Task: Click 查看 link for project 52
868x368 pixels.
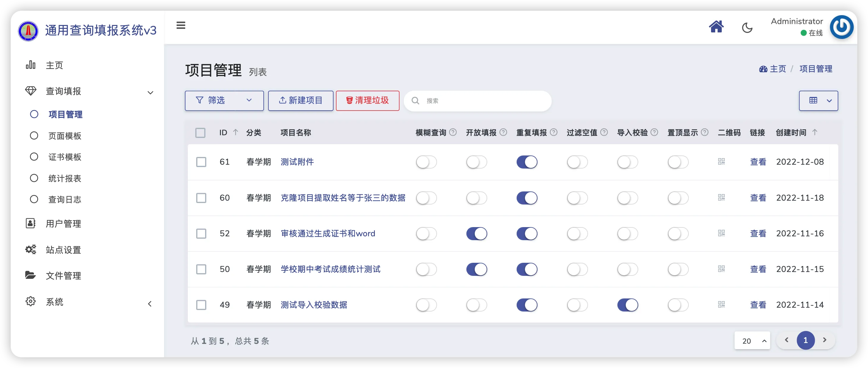Action: click(x=757, y=234)
